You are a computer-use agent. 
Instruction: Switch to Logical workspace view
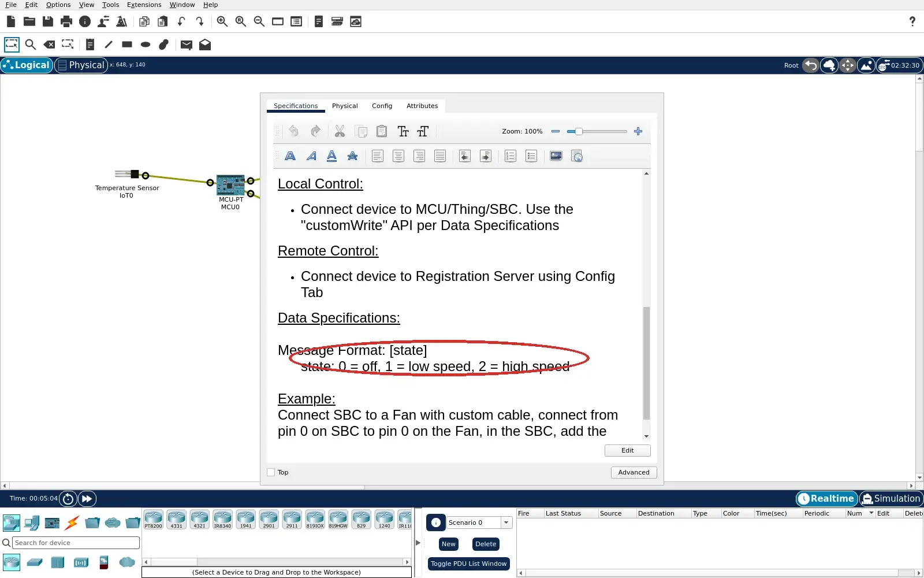coord(27,65)
